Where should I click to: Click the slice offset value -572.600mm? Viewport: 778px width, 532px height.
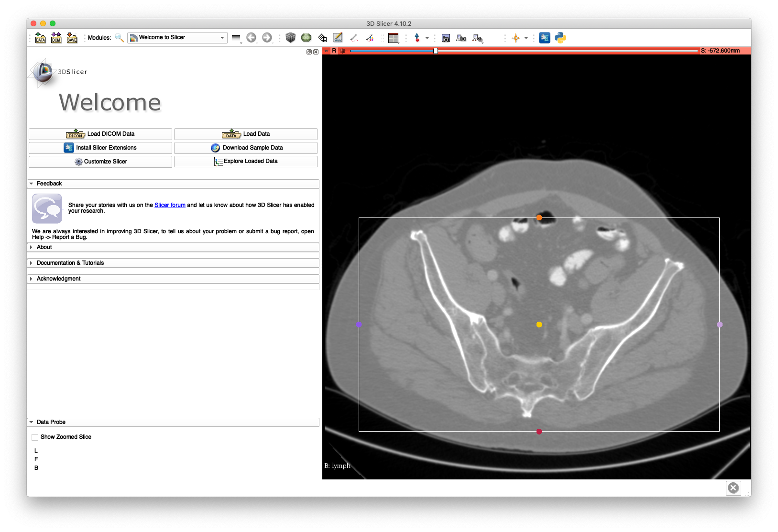click(x=721, y=51)
